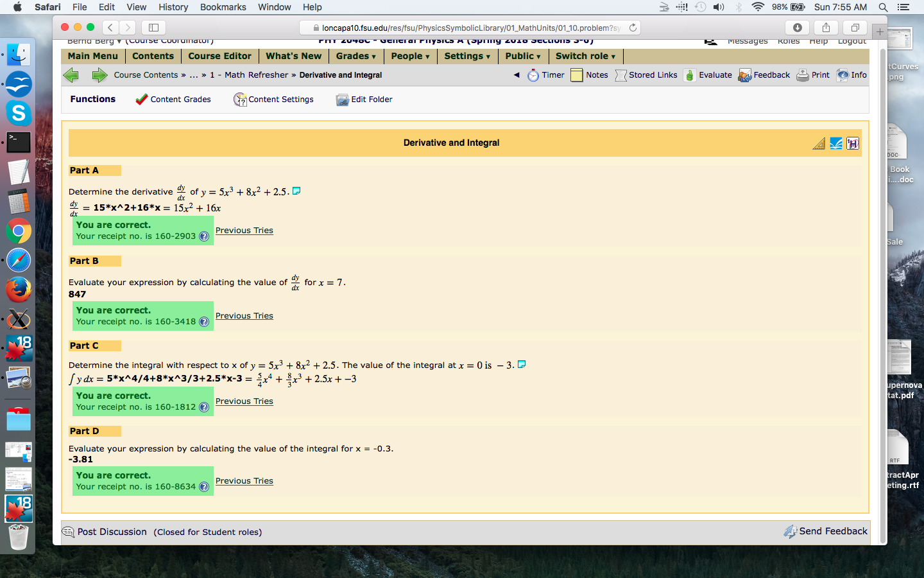This screenshot has height=578, width=924.
Task: Open the Feedback tool
Action: [x=764, y=75]
